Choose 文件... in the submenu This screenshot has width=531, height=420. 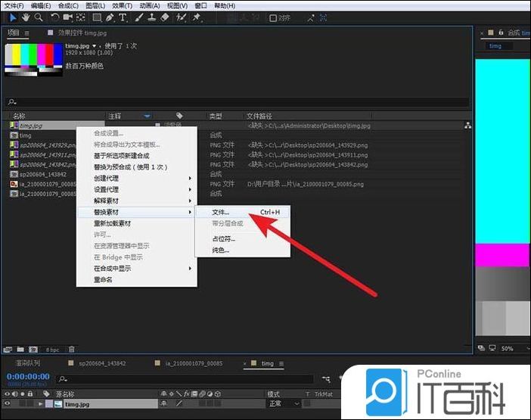click(221, 213)
